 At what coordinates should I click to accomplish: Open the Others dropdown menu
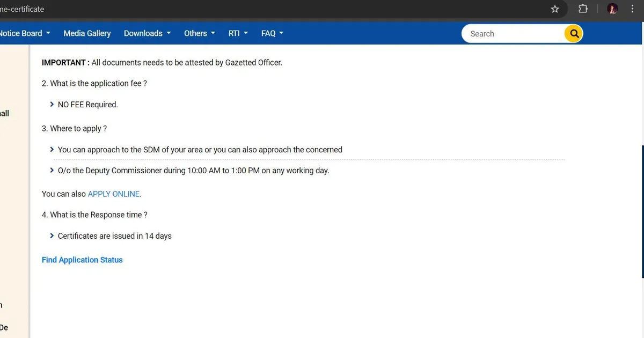199,33
